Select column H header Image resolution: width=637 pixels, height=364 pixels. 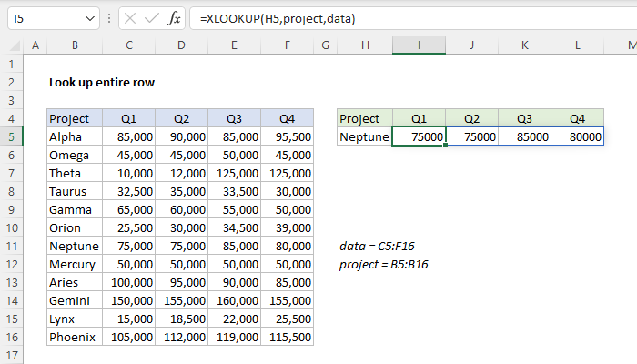(365, 45)
